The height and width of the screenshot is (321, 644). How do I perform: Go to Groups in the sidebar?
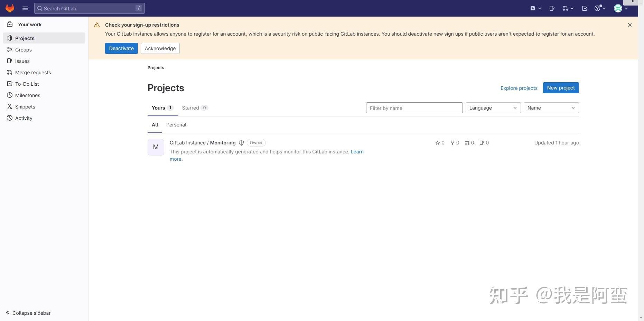point(44,49)
